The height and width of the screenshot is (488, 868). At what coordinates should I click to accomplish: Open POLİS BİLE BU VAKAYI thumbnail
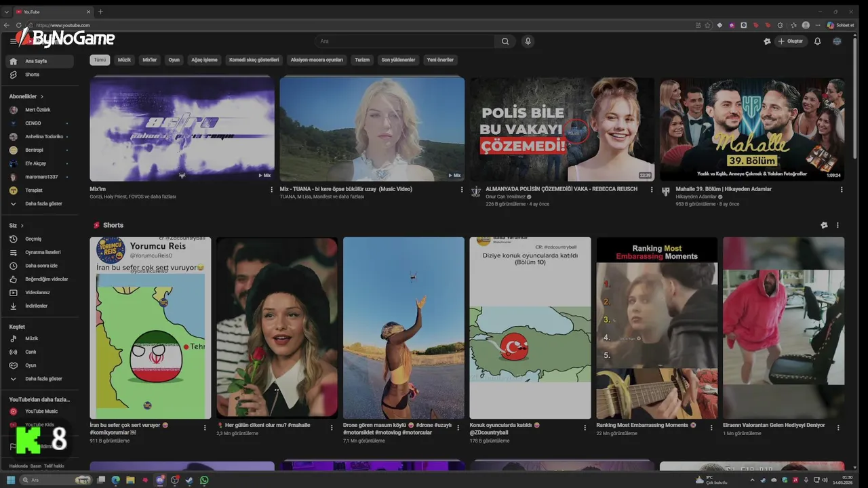coord(562,129)
